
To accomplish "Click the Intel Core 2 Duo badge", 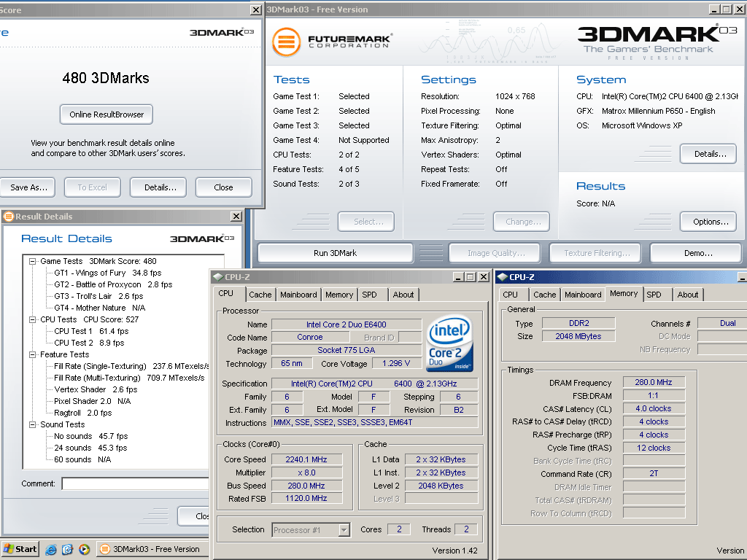I will pos(449,343).
